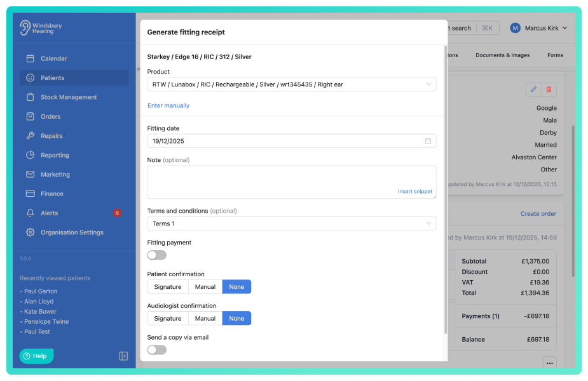Image resolution: width=588 pixels, height=381 pixels.
Task: Select Manual for Patient confirmation
Action: click(205, 286)
